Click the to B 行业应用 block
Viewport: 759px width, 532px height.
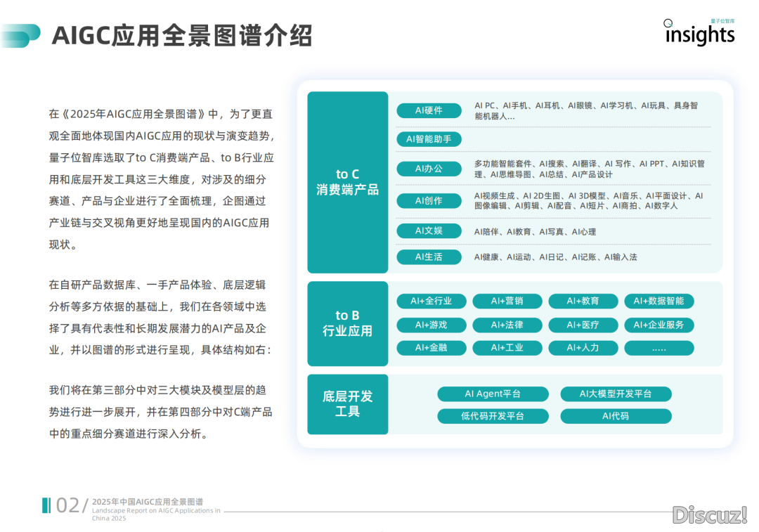coord(347,323)
